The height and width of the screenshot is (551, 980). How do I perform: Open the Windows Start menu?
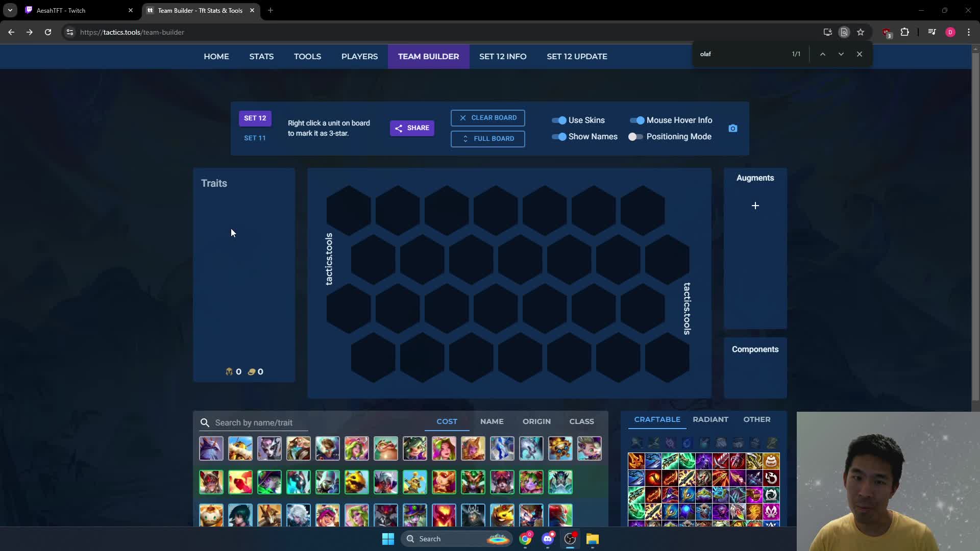pos(388,539)
